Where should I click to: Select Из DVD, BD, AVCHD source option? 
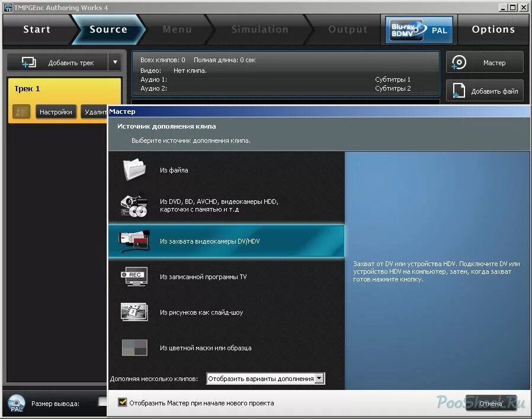pyautogui.click(x=226, y=206)
